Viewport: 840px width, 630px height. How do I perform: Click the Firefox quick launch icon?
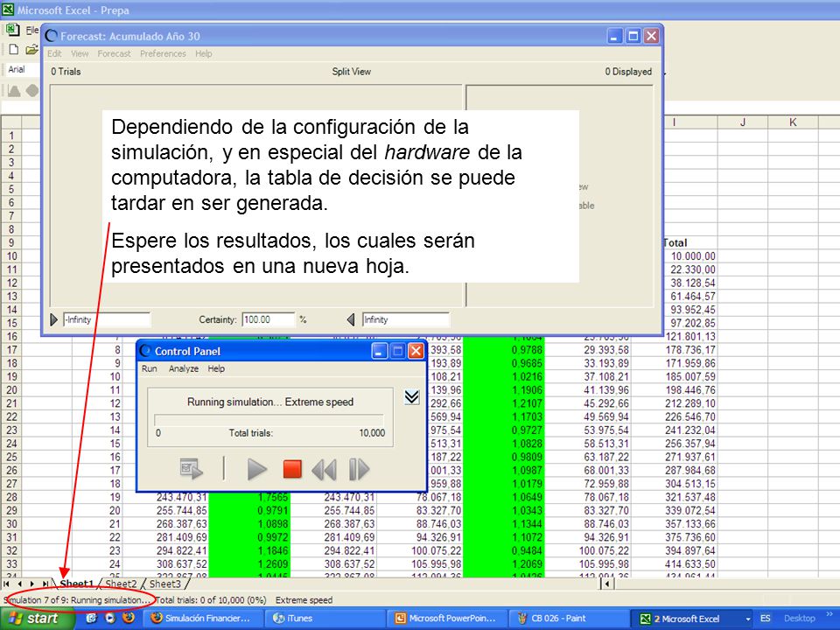point(128,618)
